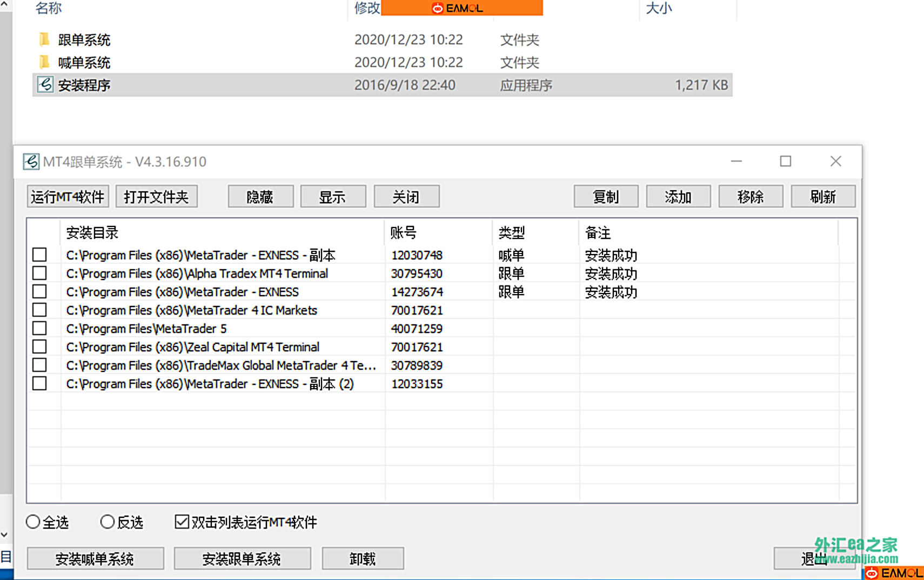The width and height of the screenshot is (924, 580).
Task: Click the 刷新 button to refresh list
Action: (823, 196)
